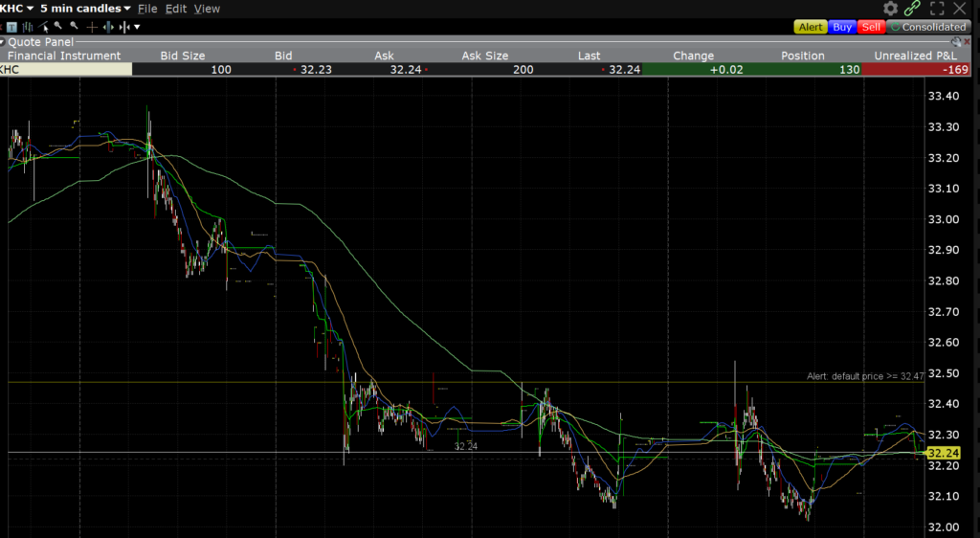Select the bar chart type icon

point(26,27)
